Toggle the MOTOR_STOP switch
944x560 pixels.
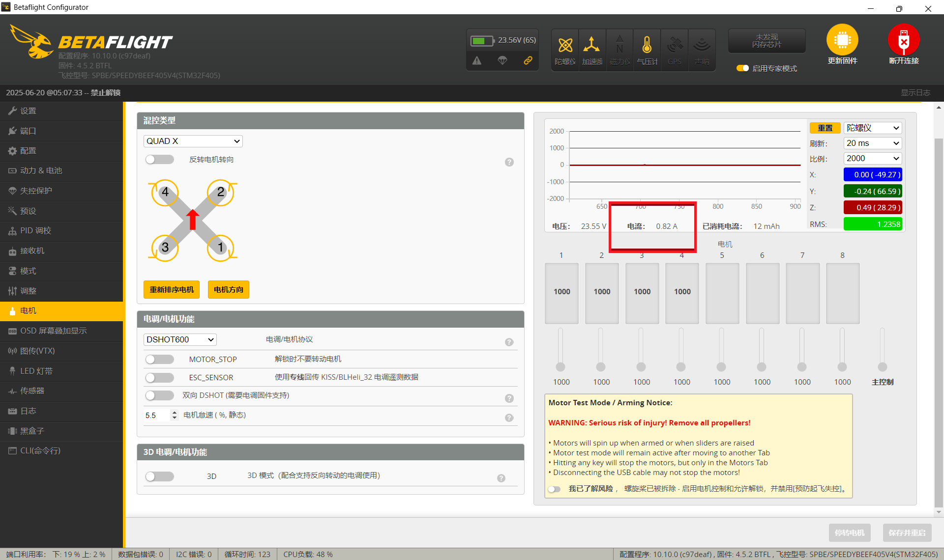tap(160, 359)
